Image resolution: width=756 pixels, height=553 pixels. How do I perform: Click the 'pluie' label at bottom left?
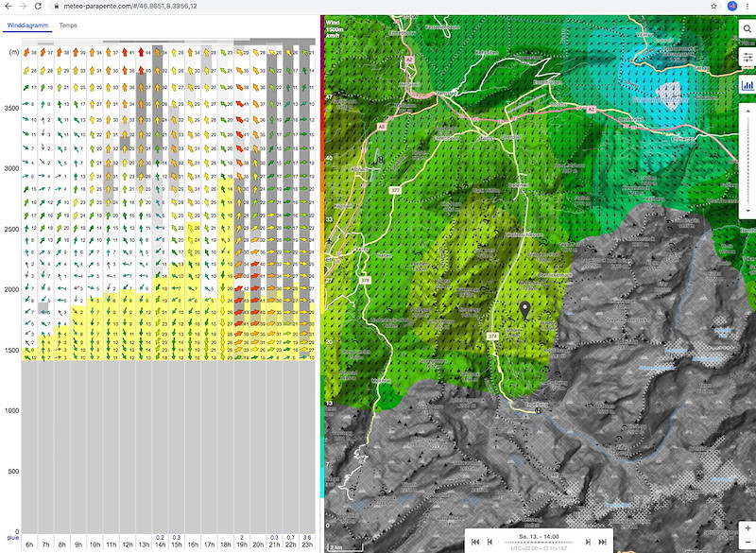13,538
